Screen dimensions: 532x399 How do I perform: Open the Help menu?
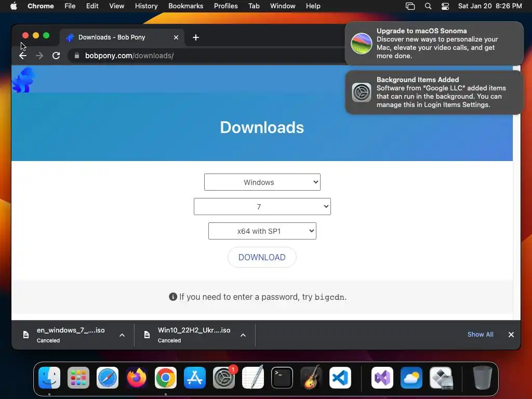point(313,6)
